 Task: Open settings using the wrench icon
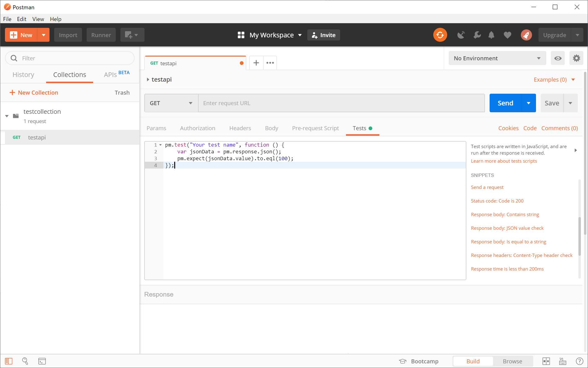[477, 35]
